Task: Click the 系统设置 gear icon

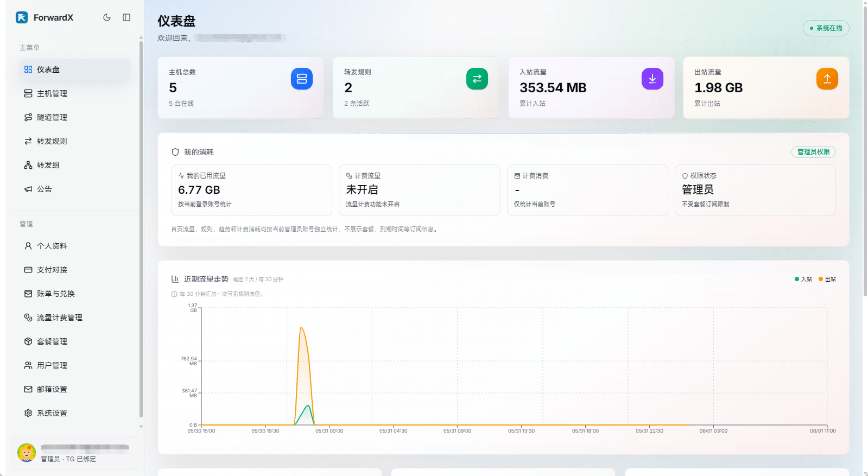Action: click(28, 413)
